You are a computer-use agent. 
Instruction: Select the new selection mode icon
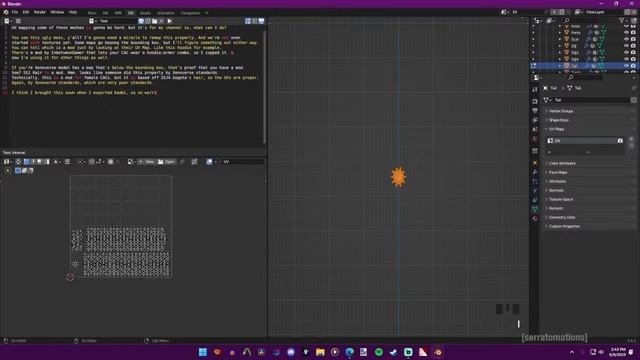point(18,170)
